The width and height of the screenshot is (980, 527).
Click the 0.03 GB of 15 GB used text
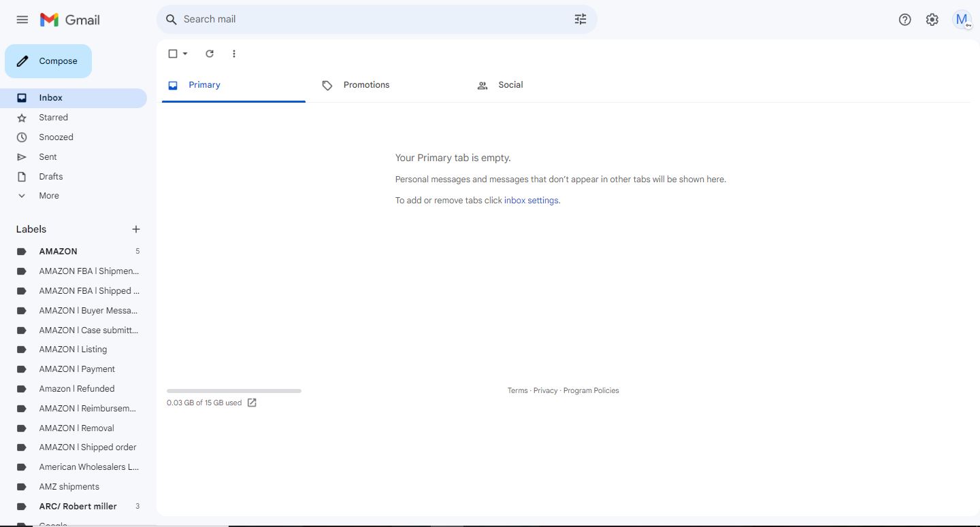pyautogui.click(x=204, y=403)
